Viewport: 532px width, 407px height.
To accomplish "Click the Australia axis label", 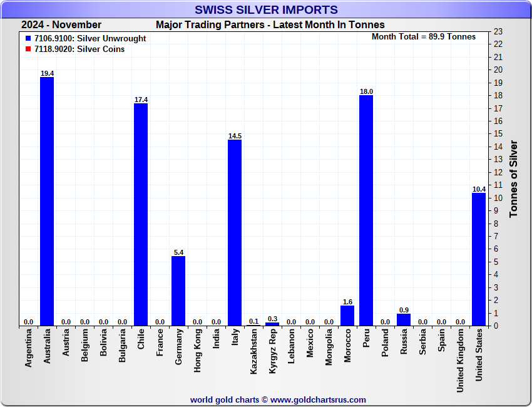I will (47, 346).
